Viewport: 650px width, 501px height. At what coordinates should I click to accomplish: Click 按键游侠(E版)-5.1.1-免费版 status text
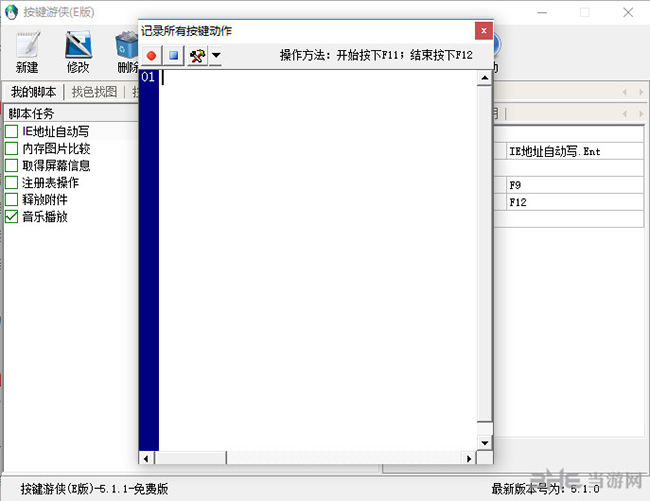click(95, 489)
